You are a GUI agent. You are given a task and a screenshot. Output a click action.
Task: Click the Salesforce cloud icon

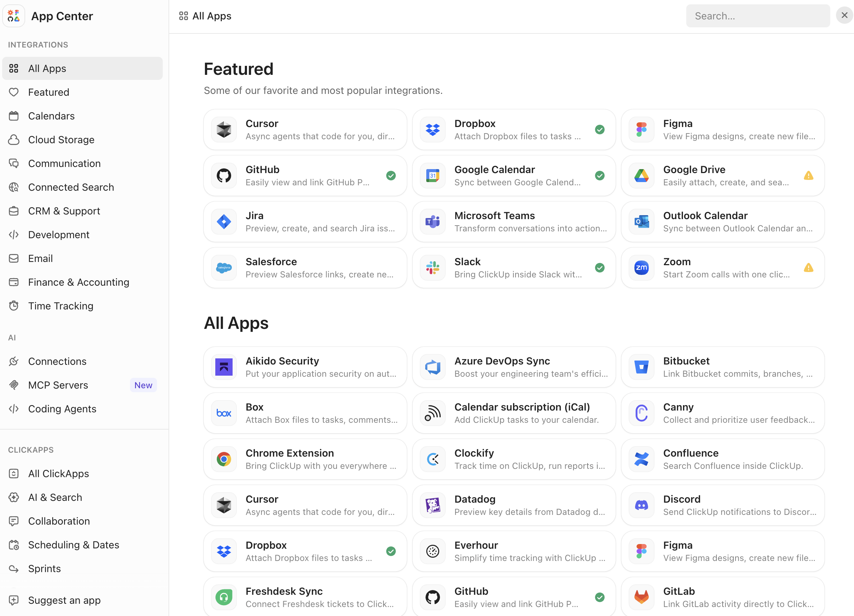(x=224, y=268)
